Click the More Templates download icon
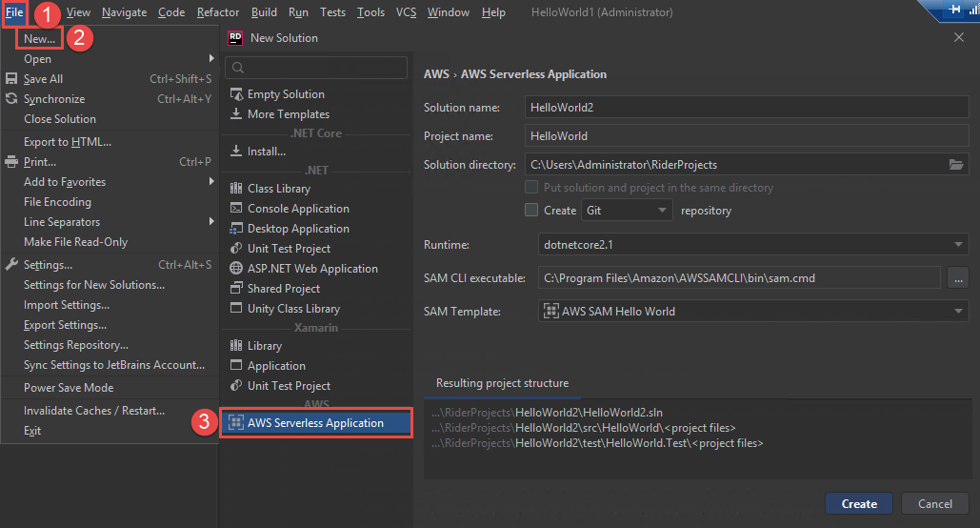 pos(237,114)
